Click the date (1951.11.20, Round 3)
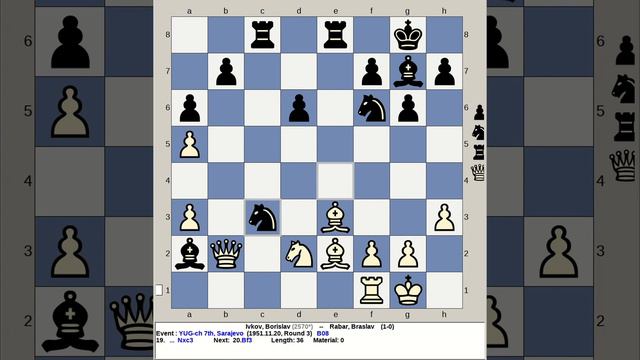This screenshot has height=360, width=640. [x=280, y=333]
